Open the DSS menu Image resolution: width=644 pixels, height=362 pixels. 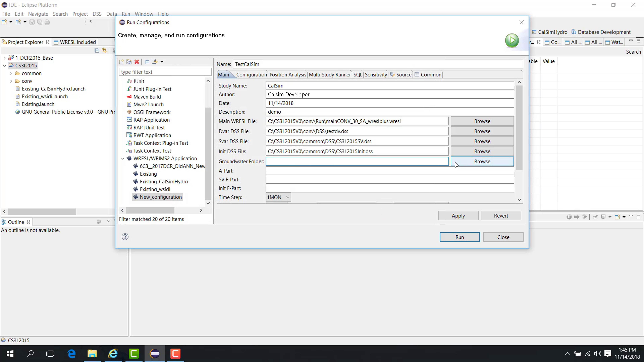click(97, 14)
